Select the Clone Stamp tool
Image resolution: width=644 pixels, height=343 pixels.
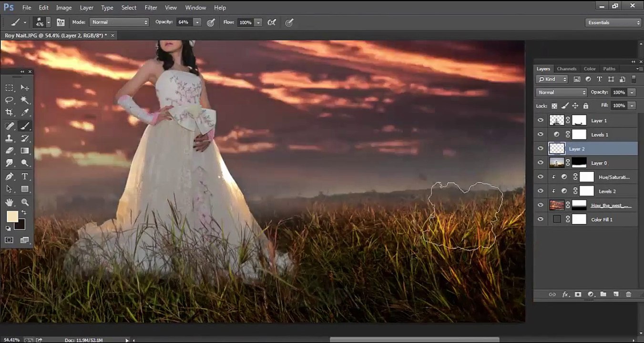coord(9,138)
